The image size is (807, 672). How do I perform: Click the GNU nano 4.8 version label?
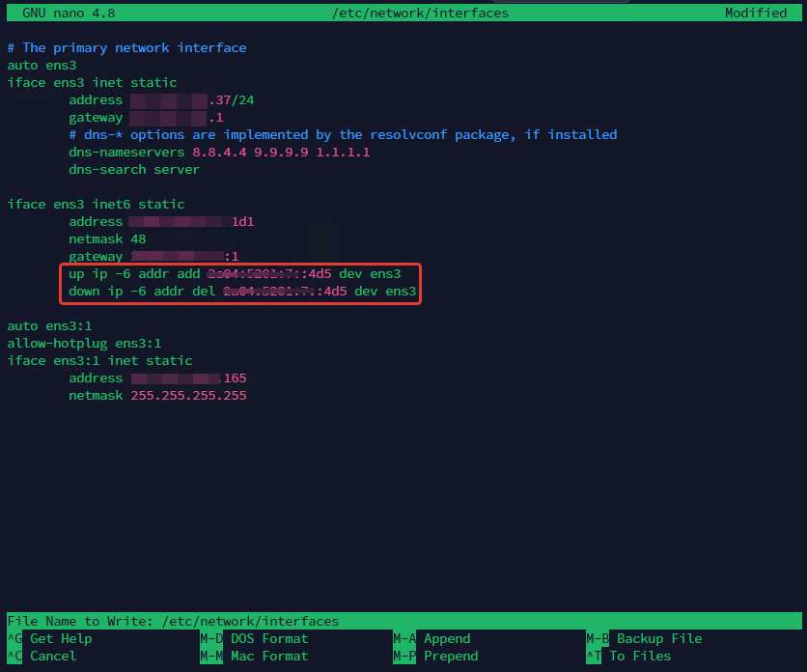click(x=59, y=13)
